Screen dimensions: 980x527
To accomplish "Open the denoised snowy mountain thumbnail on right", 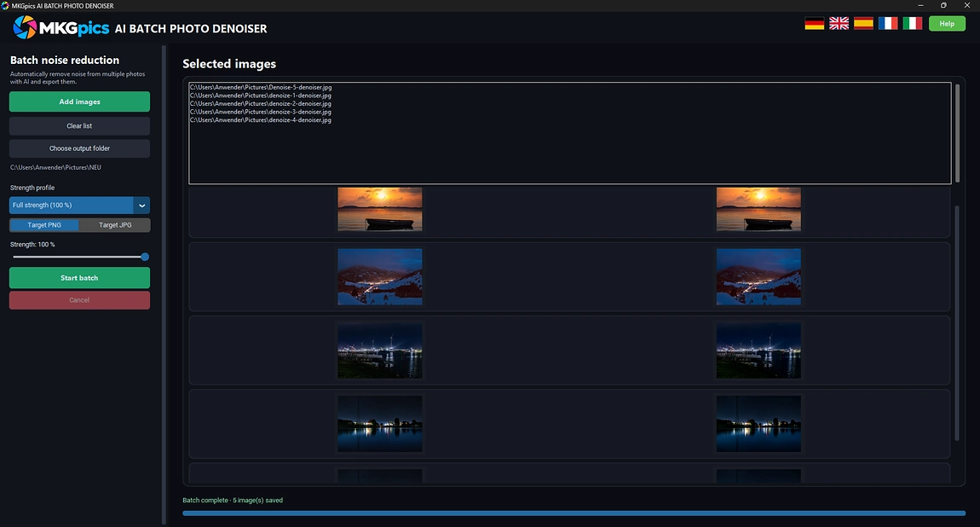I will tap(758, 277).
